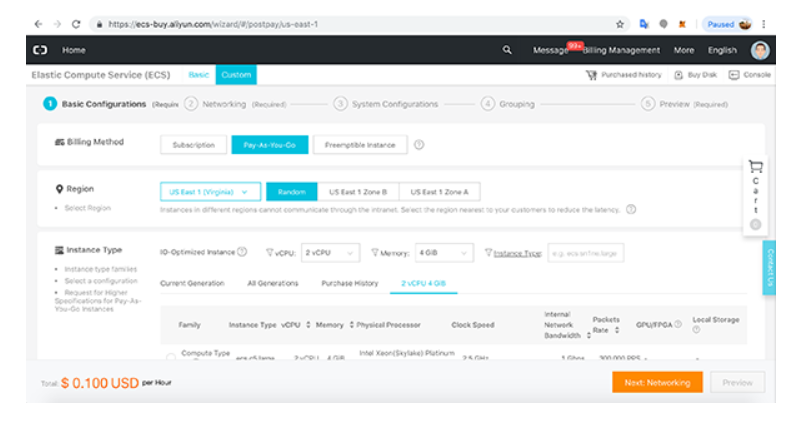Go to Home in the top bar
Viewport: 800px width, 425px height.
click(73, 50)
